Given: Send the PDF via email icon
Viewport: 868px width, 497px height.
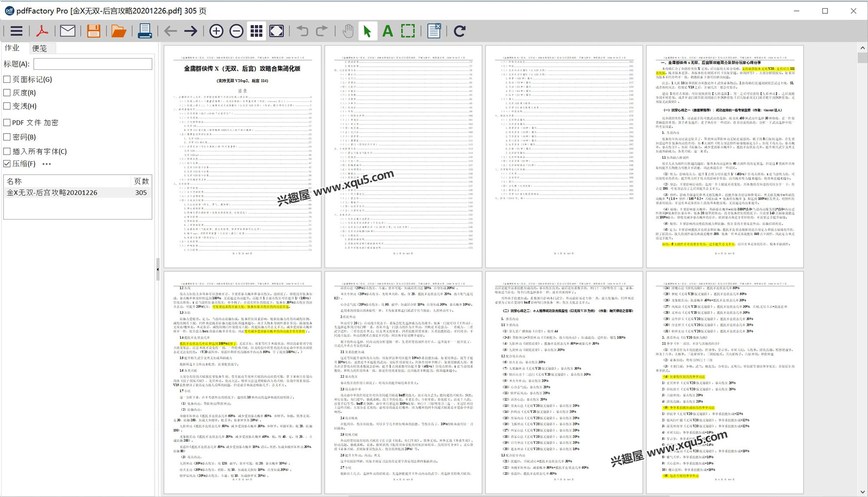Looking at the screenshot, I should [67, 31].
